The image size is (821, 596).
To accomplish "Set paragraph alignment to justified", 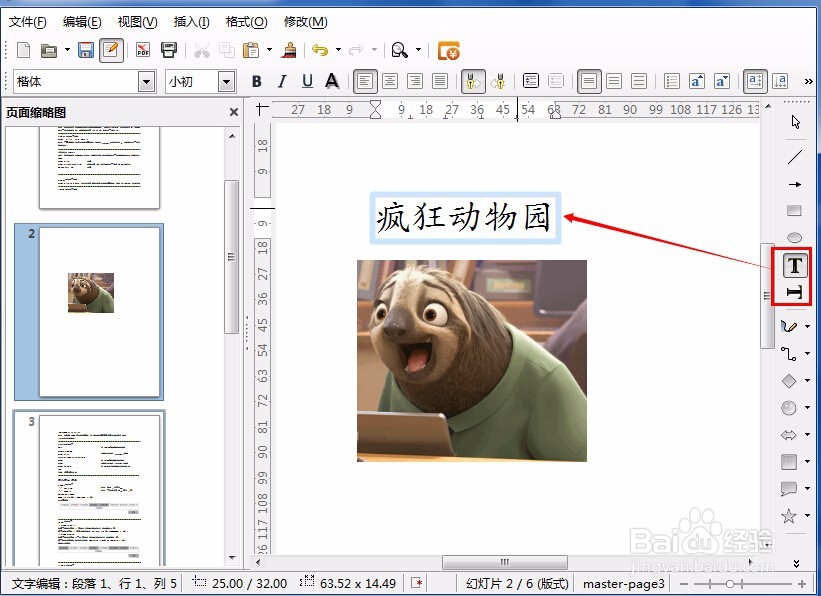I will point(440,81).
